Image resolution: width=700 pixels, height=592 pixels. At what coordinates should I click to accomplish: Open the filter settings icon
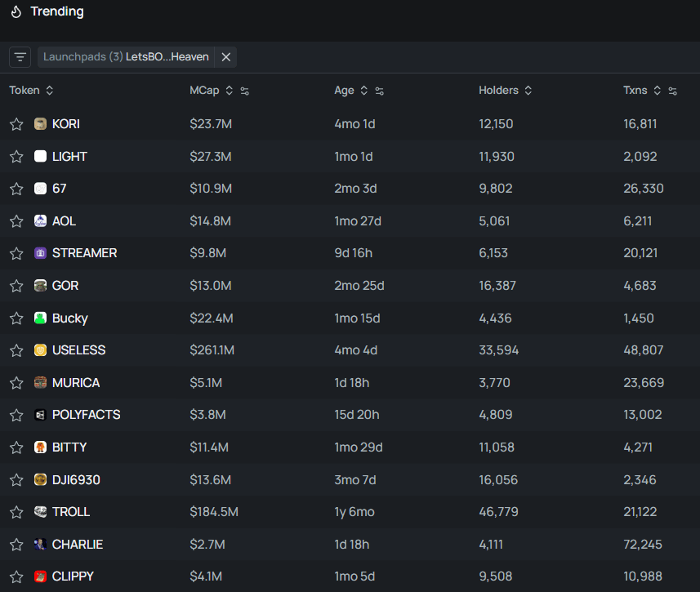pos(20,57)
